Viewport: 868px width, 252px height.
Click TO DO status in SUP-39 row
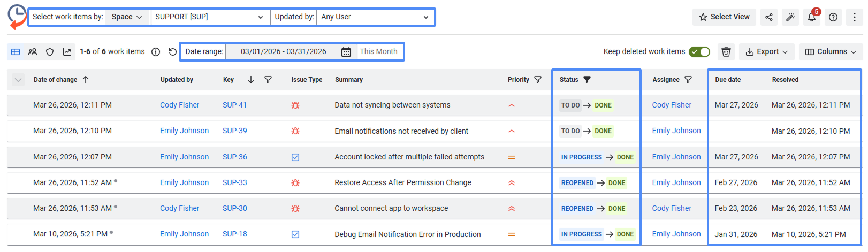pos(570,131)
